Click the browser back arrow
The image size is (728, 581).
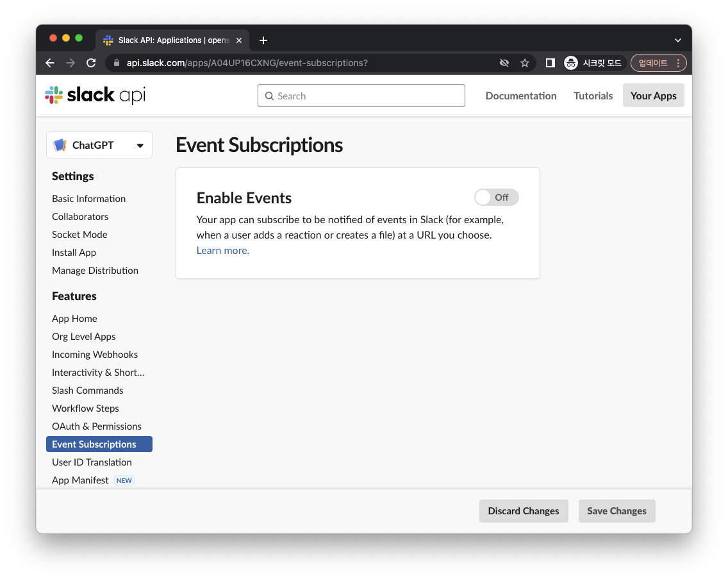50,63
